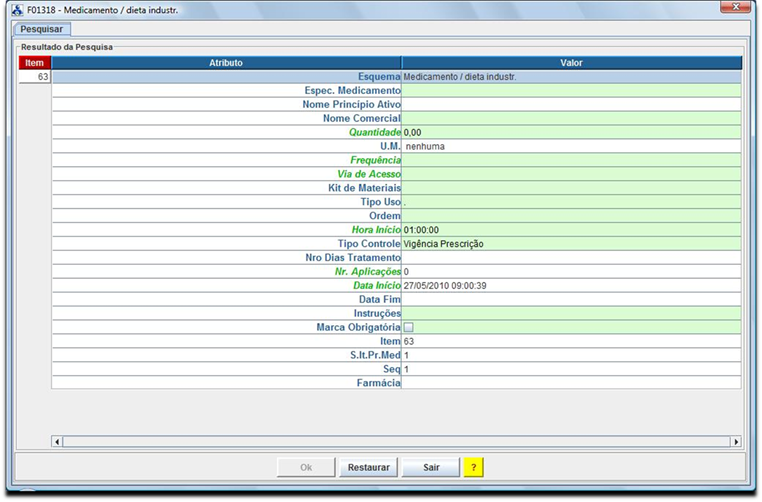Click the Quantidade field showing 0,00

click(571, 132)
